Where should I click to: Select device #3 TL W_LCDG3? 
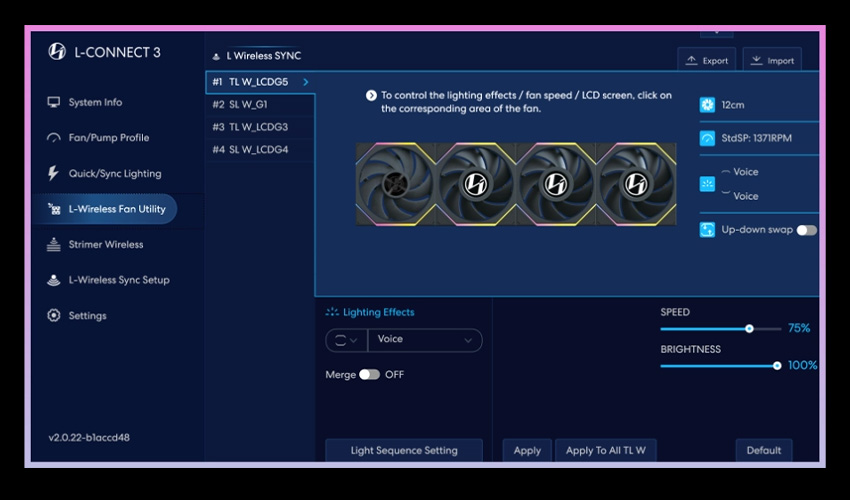(260, 127)
